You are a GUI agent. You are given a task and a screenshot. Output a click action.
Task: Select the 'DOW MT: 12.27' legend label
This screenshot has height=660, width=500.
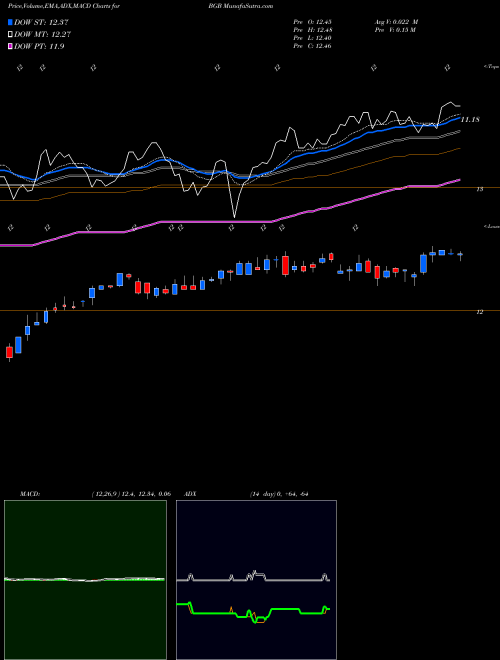pos(42,35)
